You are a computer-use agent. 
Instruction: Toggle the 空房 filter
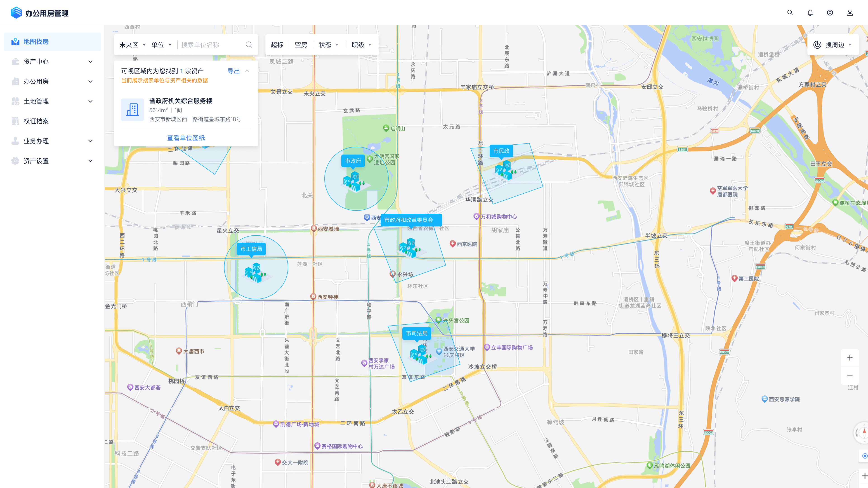point(301,45)
